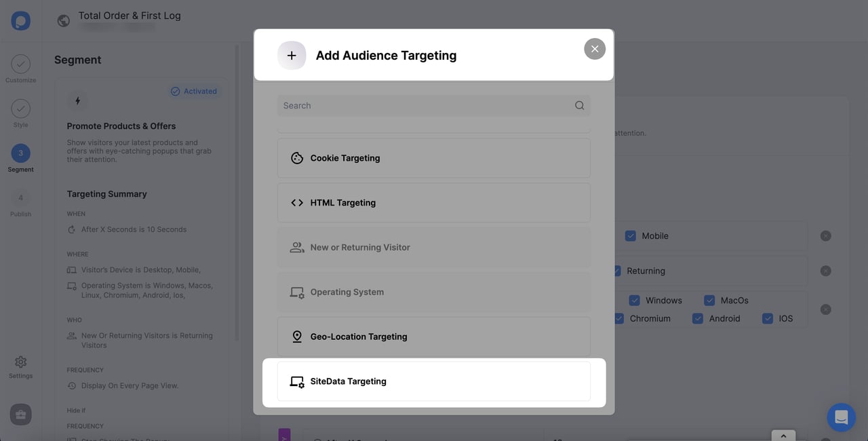868x441 pixels.
Task: Click the magnifier search icon
Action: (x=579, y=105)
